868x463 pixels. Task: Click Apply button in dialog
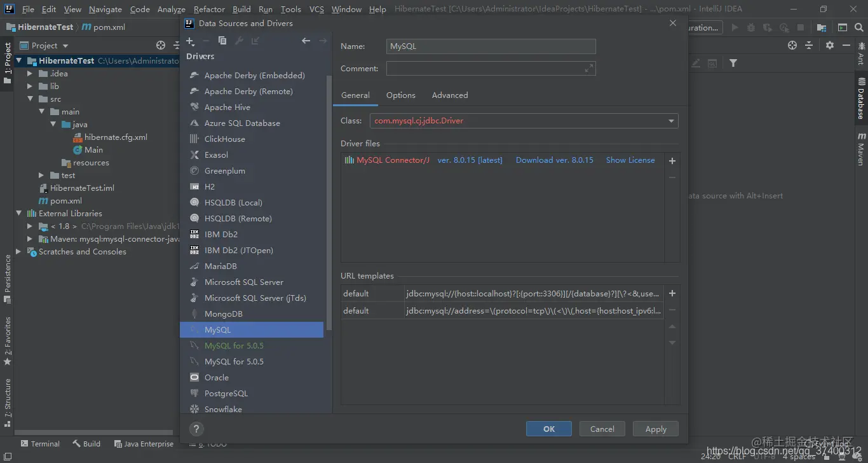656,429
